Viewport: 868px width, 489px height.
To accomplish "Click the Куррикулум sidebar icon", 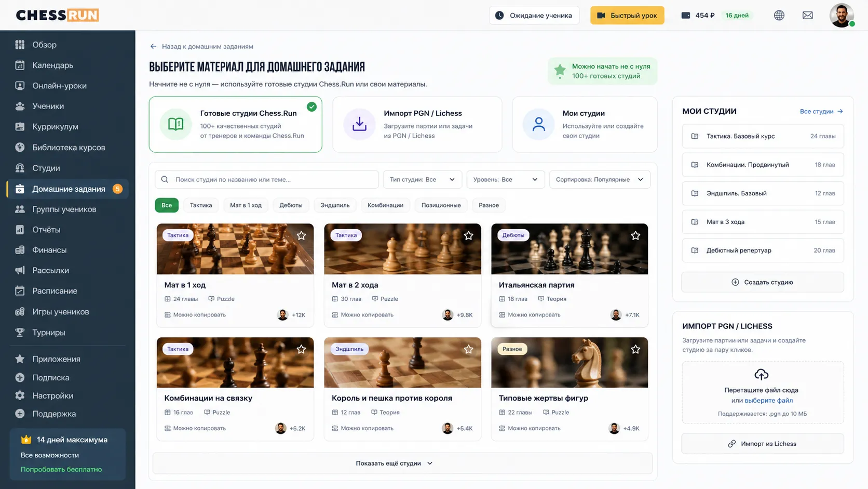I will [x=20, y=126].
